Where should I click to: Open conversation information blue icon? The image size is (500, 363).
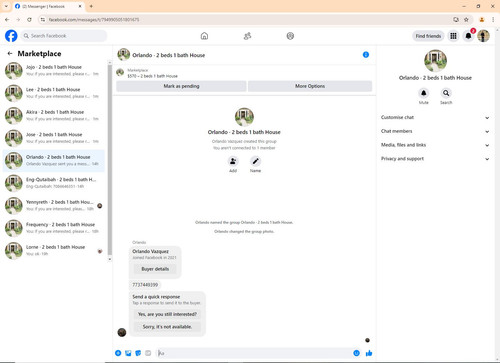(366, 55)
